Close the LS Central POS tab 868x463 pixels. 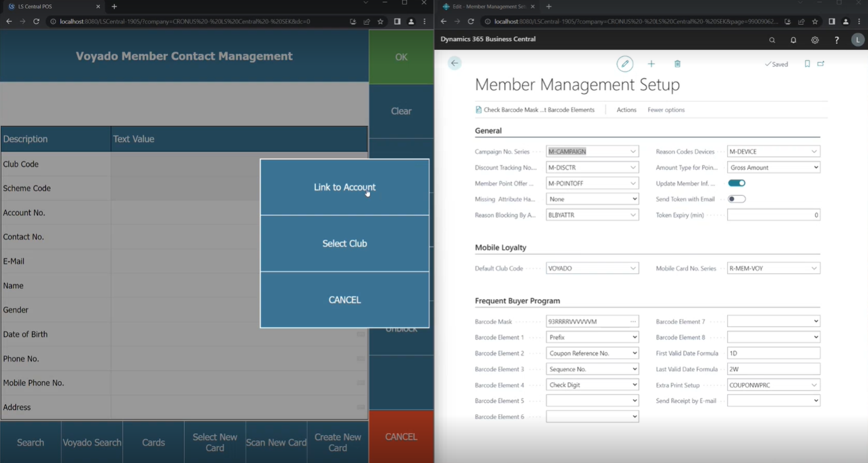(x=98, y=7)
